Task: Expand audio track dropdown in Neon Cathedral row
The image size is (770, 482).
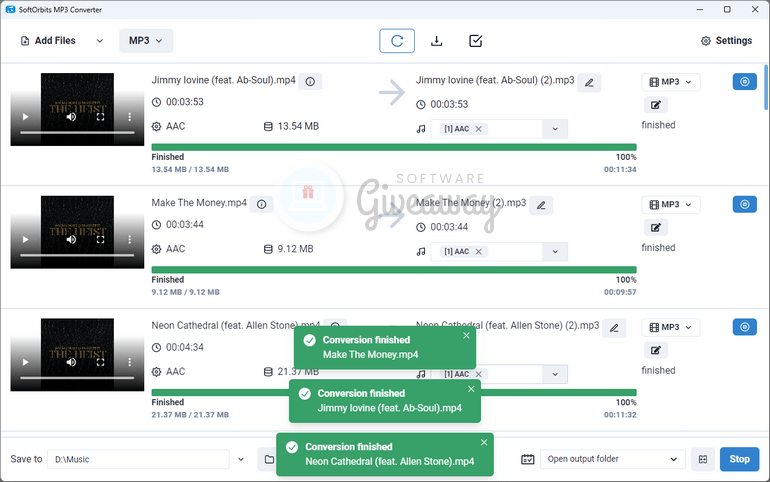Action: point(555,375)
